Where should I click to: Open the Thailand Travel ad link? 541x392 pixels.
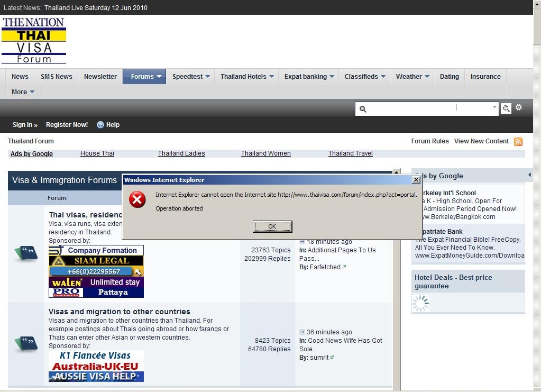coord(351,153)
